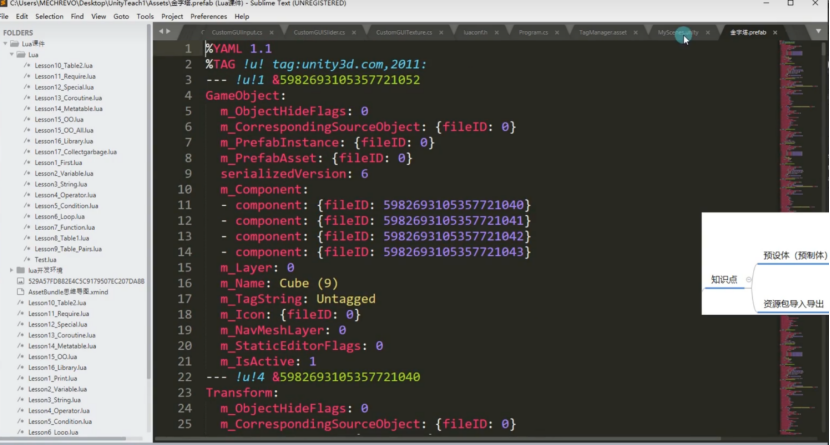Screen dimensions: 830x445
Task: Click the code icon beside Test.lua
Action: click(x=27, y=260)
